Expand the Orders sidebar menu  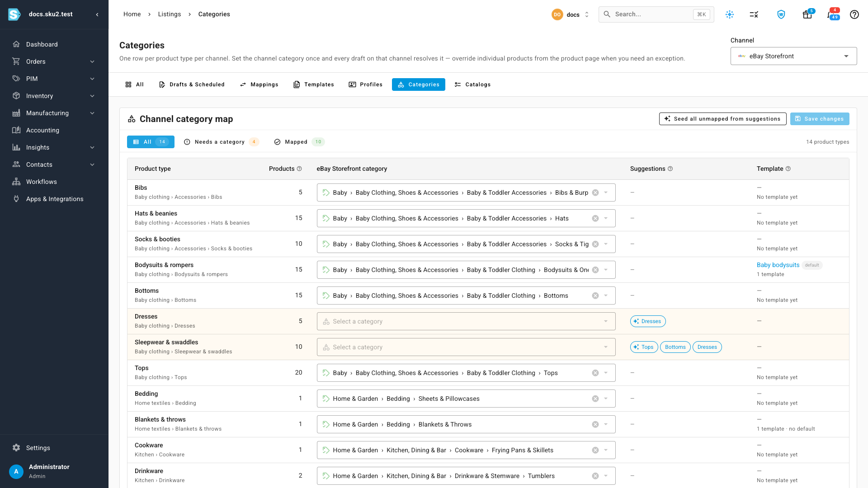click(54, 61)
